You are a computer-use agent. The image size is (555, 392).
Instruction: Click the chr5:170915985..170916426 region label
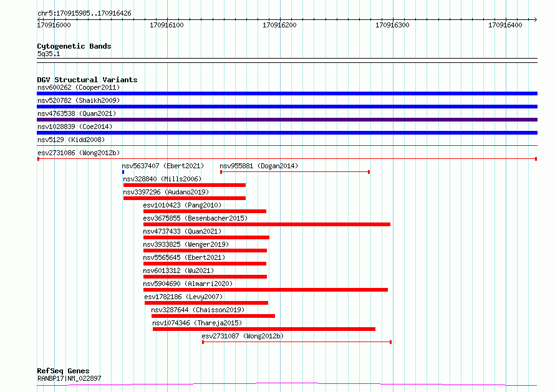click(84, 13)
